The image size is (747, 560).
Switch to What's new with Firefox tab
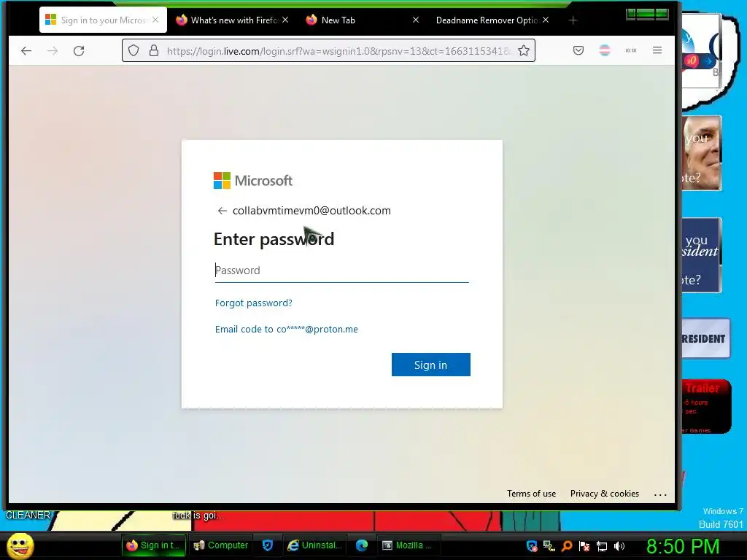[x=231, y=20]
